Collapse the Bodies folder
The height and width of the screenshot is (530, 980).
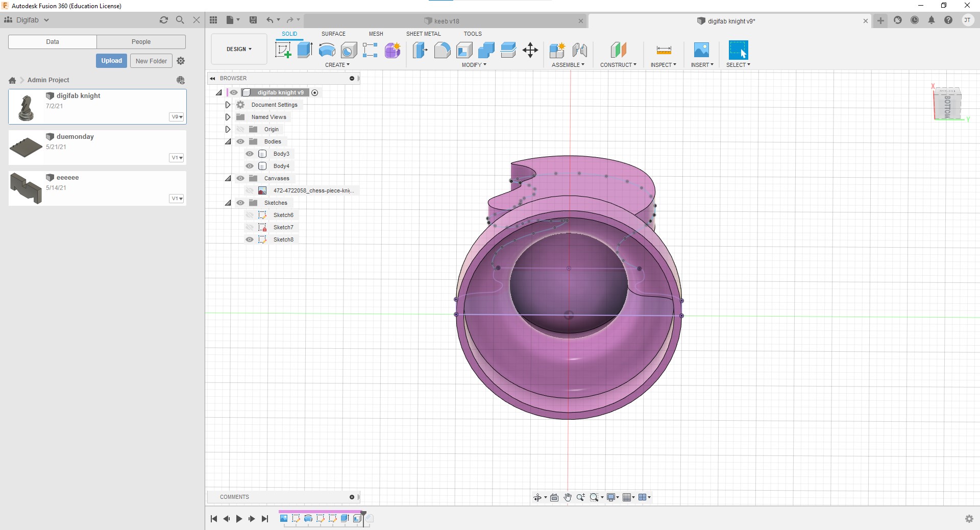(228, 141)
